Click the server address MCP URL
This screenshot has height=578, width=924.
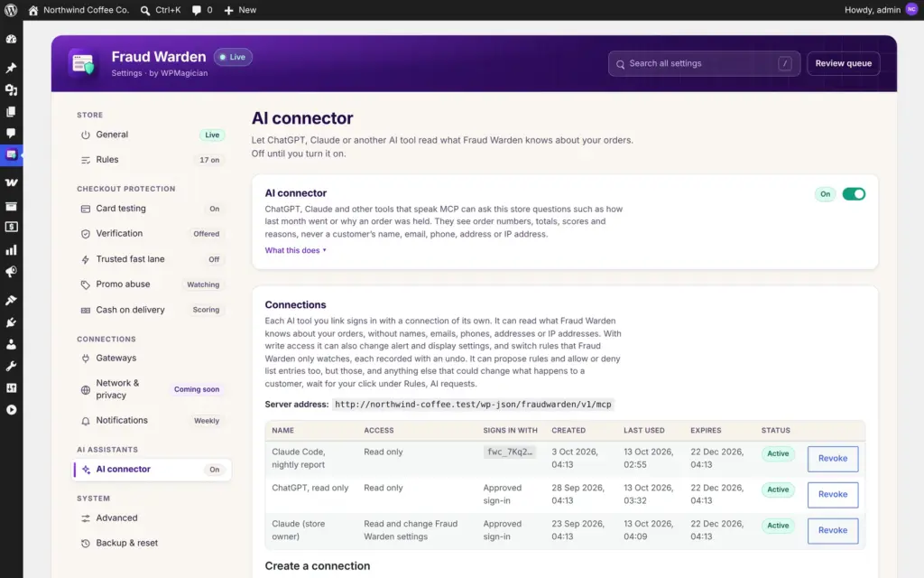[x=473, y=405]
